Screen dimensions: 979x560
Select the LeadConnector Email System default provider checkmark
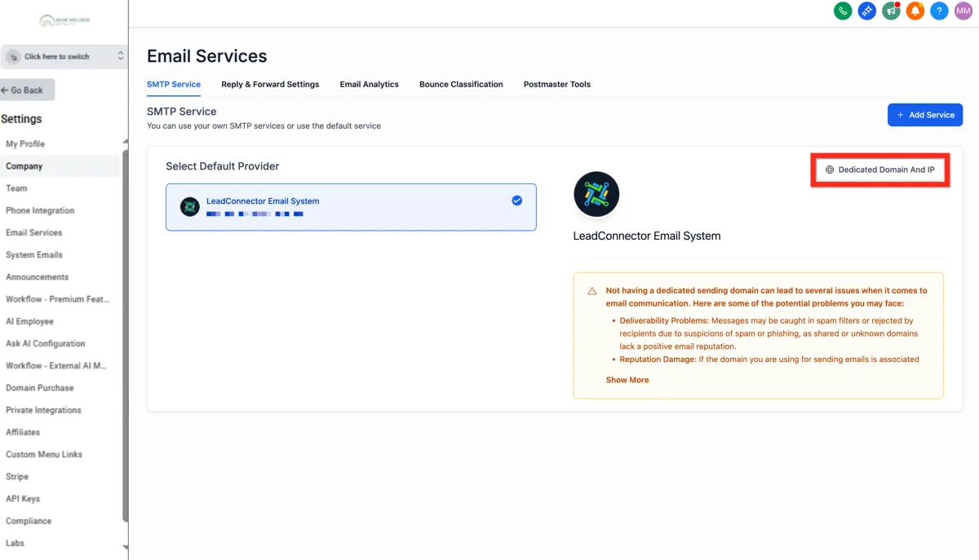(x=516, y=201)
